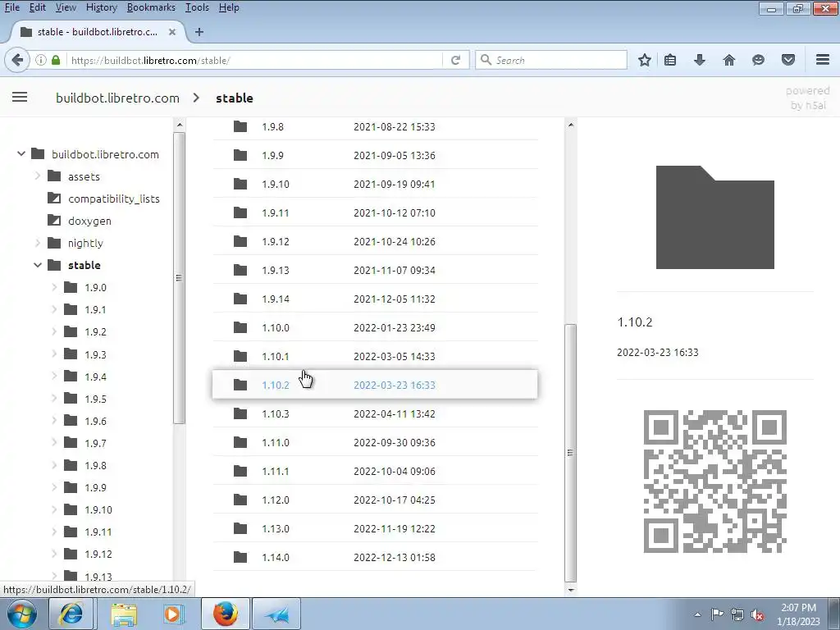Go to the Firefox home page icon
Viewport: 840px width, 630px height.
[728, 60]
